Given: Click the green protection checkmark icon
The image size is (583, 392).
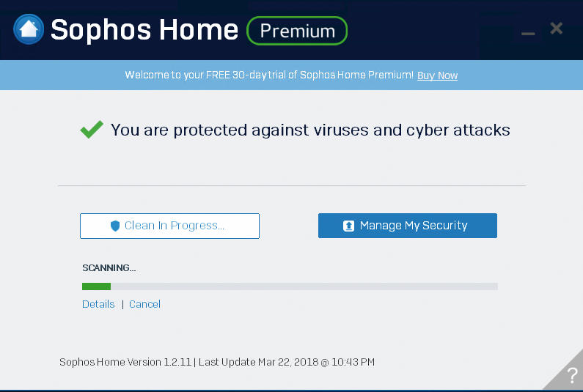Looking at the screenshot, I should 92,129.
